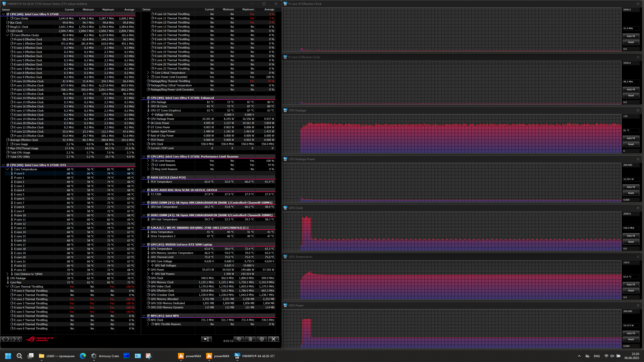Image resolution: width=644 pixels, height=362 pixels.
Task: Click the shrink columns arrows button
Action: (17, 339)
